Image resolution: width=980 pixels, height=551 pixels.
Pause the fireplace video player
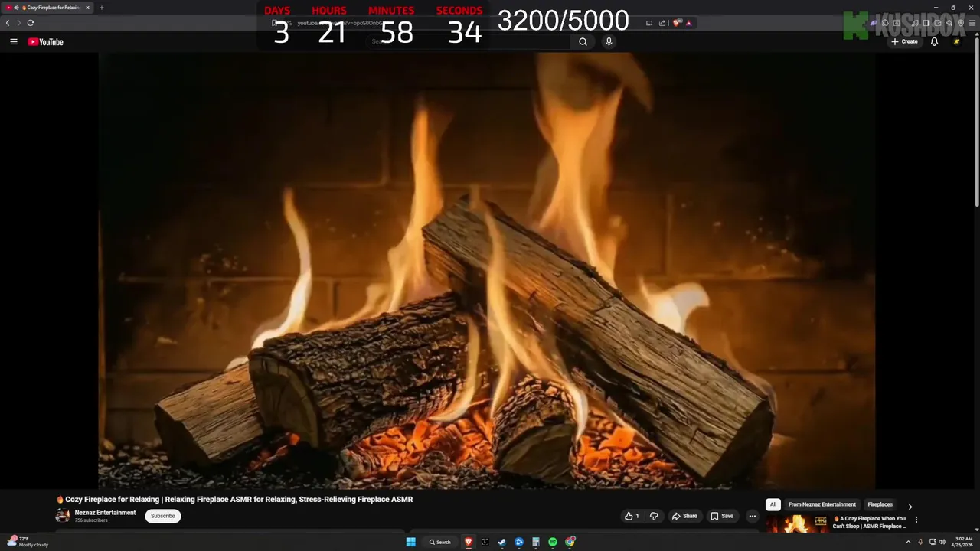(x=486, y=270)
